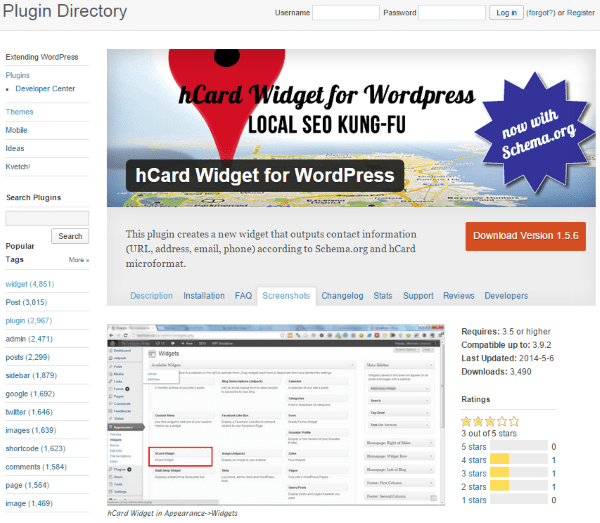Click the Log in button
The width and height of the screenshot is (600, 523).
(506, 13)
